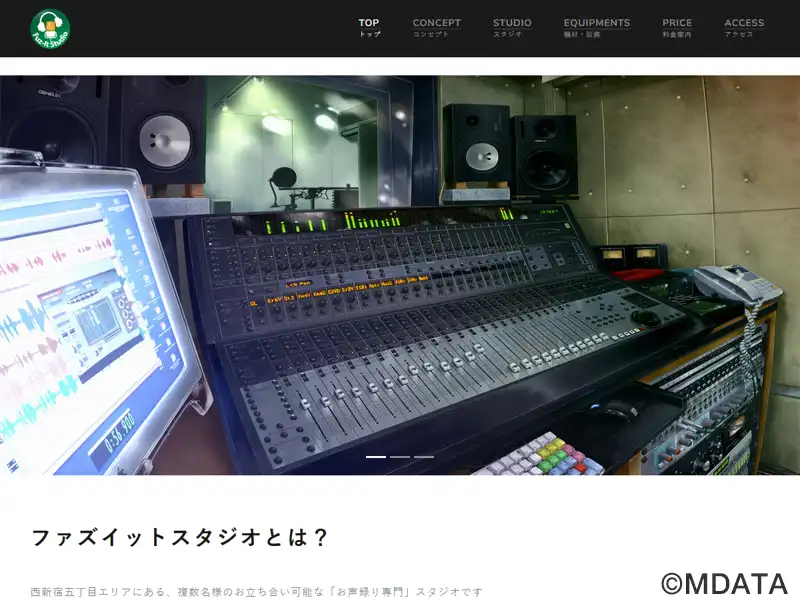Select the first active slide indicator
800x600 pixels.
[376, 456]
